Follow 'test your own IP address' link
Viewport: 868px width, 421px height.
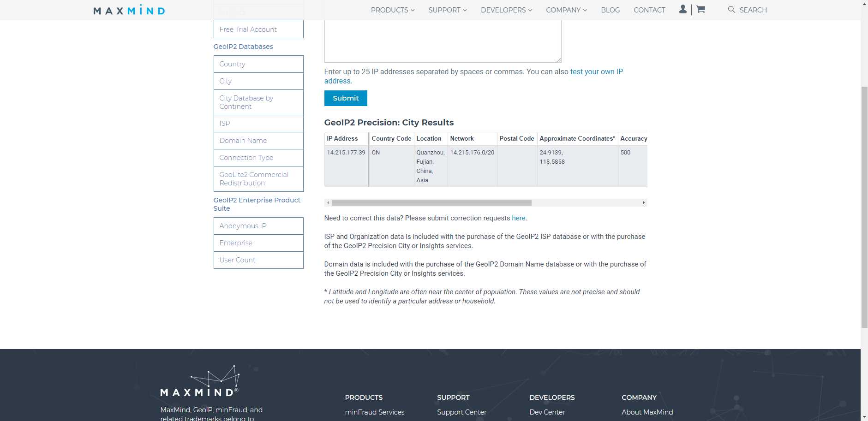(596, 72)
